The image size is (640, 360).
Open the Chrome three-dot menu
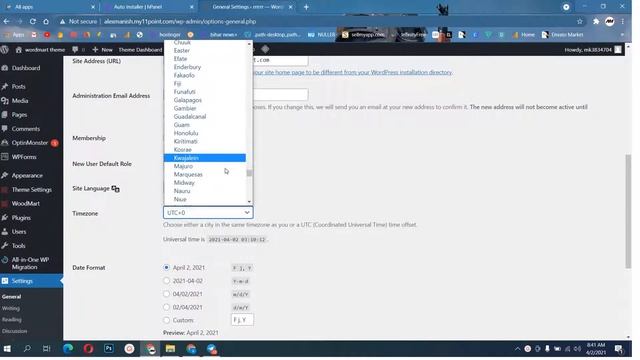point(623,21)
